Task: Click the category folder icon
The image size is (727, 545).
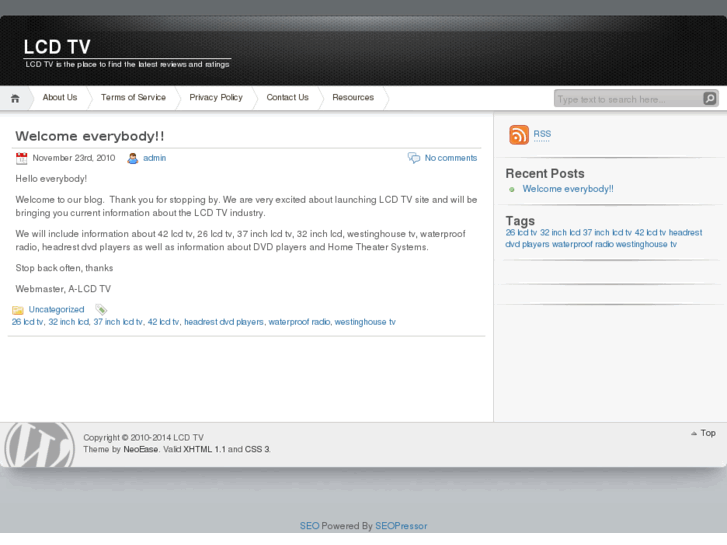Action: click(18, 310)
